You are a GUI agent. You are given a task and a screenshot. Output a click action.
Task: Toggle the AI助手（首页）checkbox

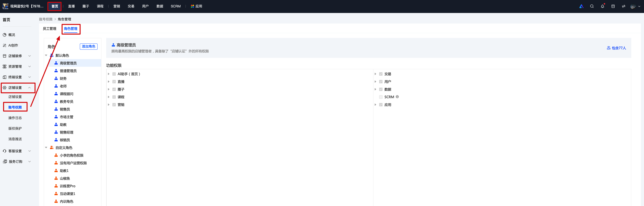click(x=114, y=74)
